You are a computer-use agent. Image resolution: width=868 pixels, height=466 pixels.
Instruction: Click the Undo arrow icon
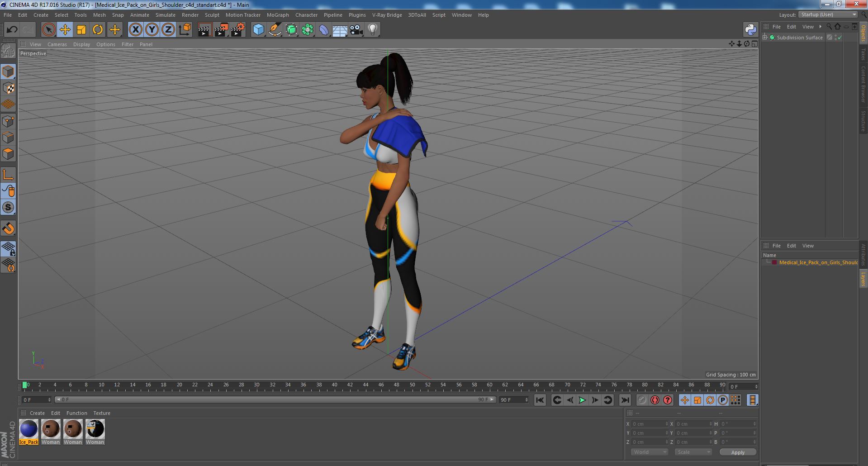pos(12,30)
